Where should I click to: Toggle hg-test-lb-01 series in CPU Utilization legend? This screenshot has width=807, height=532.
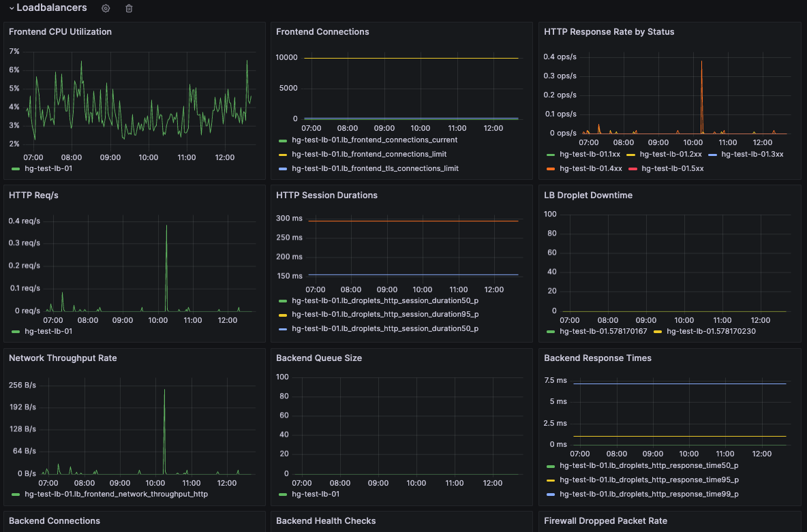pos(48,168)
